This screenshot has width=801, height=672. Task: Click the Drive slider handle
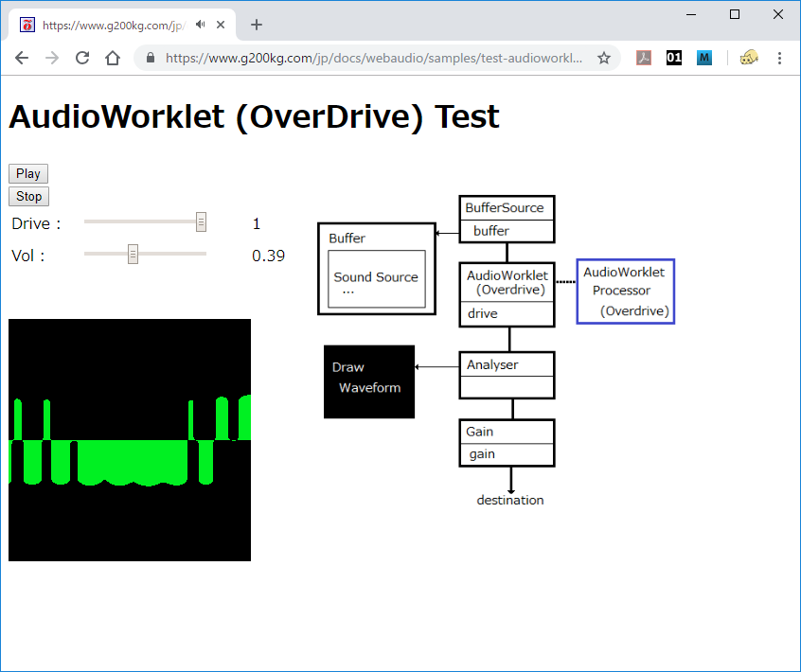pyautogui.click(x=202, y=221)
